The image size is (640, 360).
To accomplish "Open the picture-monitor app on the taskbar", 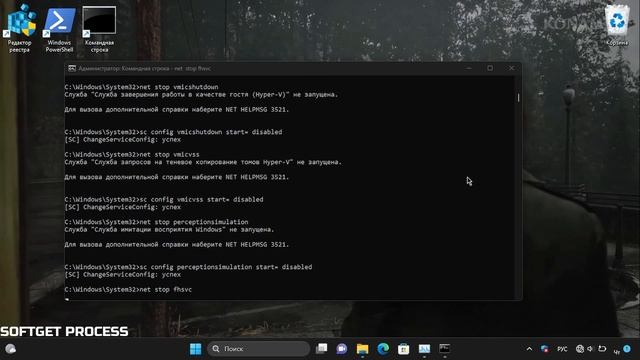I will tap(424, 349).
